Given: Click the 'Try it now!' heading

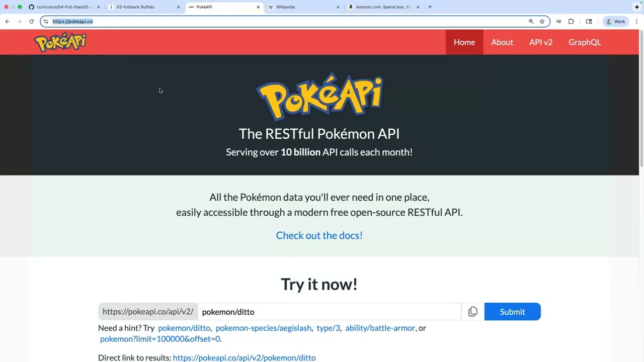Looking at the screenshot, I should (x=319, y=284).
